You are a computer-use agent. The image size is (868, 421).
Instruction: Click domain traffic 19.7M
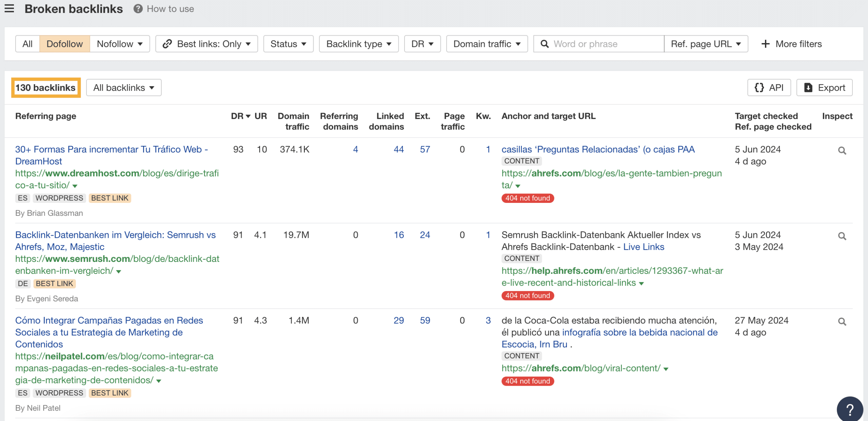(x=296, y=235)
